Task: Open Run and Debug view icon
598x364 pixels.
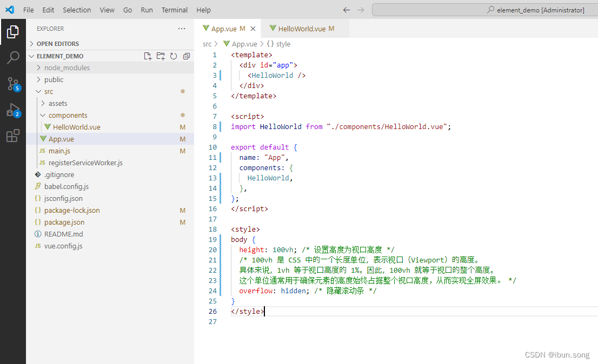Action: 12,110
